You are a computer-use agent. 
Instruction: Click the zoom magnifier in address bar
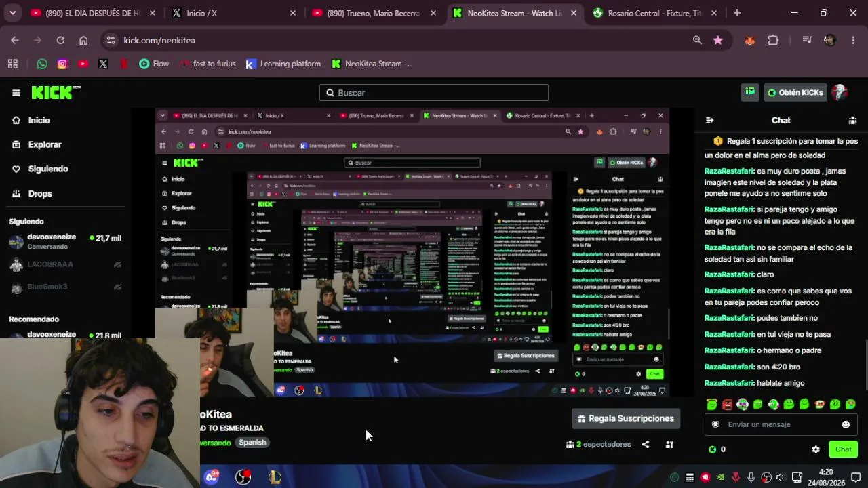pos(697,40)
